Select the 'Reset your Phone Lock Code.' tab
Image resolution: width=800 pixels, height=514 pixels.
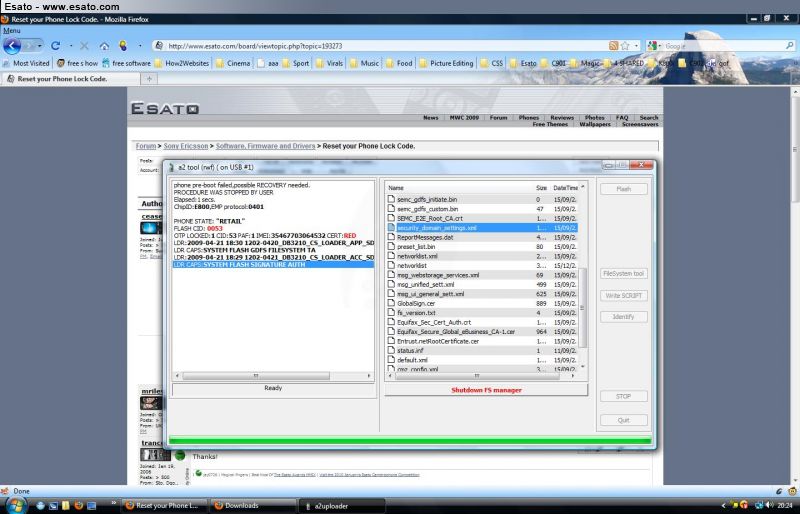[x=70, y=79]
